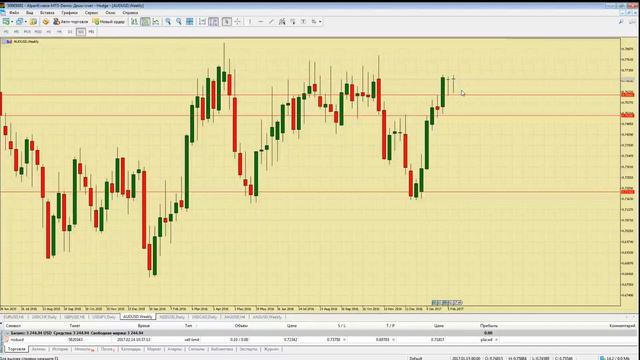
Task: Click the Market Watch toolbar icon
Action: point(33,21)
